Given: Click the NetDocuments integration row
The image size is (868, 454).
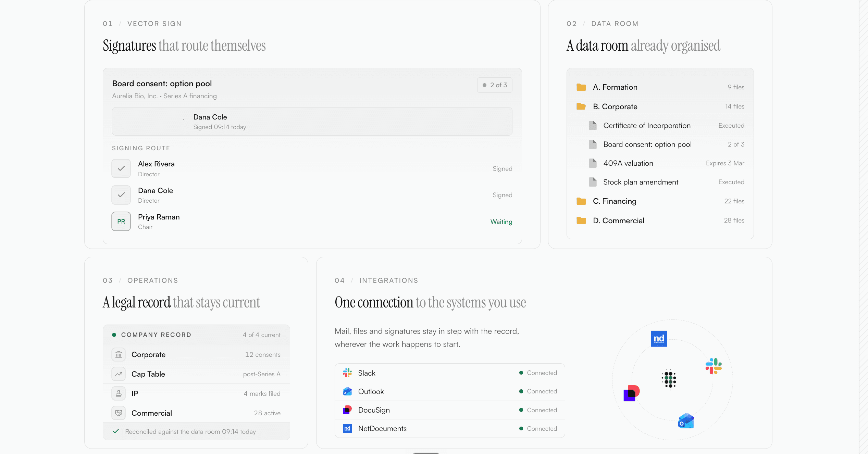Looking at the screenshot, I should (x=450, y=429).
